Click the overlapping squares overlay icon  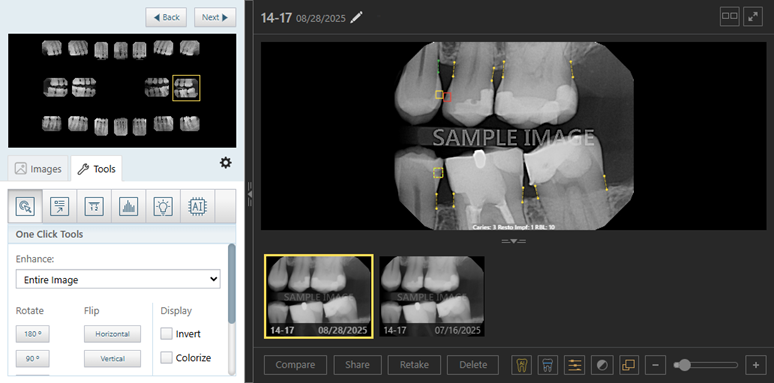[628, 365]
